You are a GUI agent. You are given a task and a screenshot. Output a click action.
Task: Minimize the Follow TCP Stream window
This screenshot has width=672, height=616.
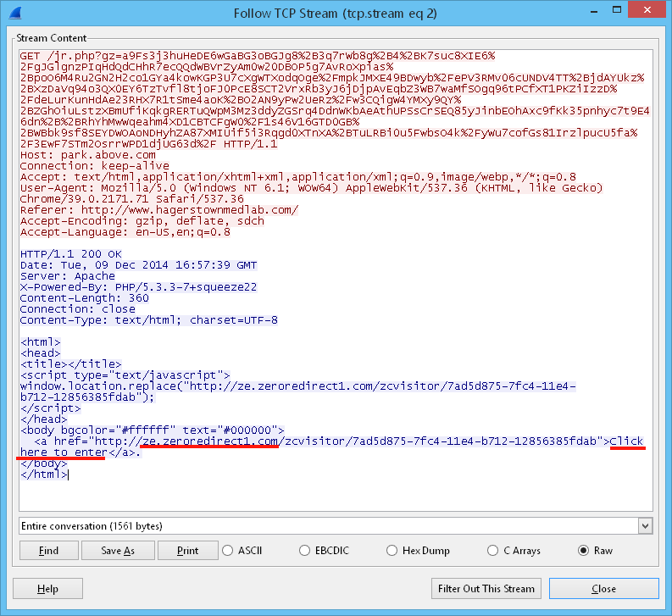coord(594,11)
